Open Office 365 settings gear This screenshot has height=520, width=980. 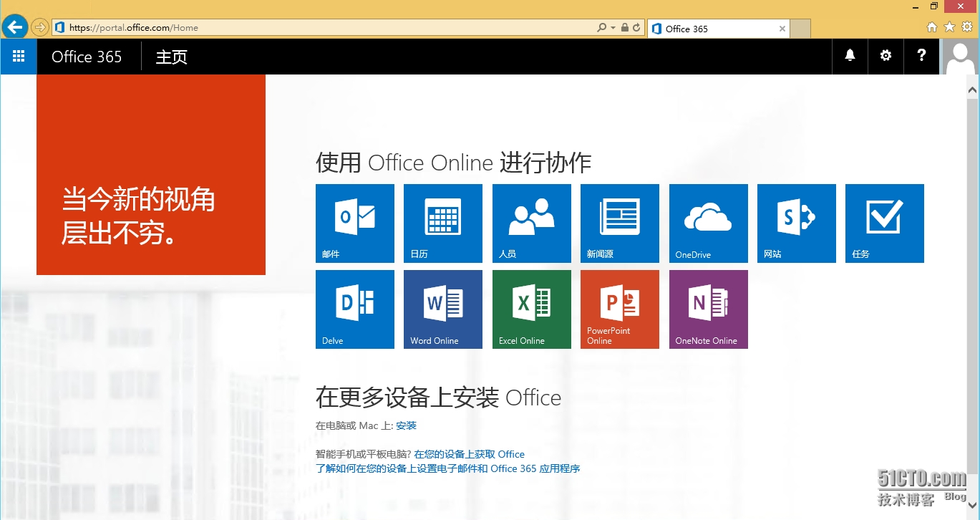tap(886, 56)
